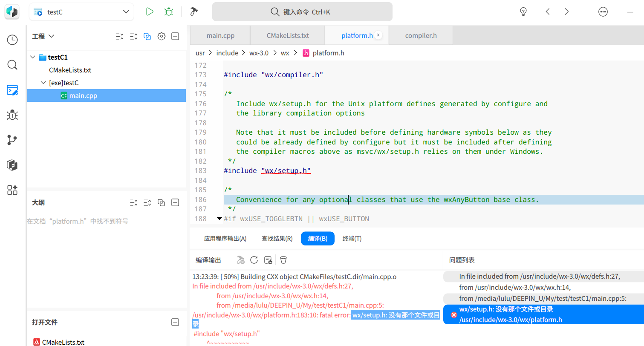
Task: Switch to the CMakeLists.txt editor tab
Action: click(x=288, y=35)
